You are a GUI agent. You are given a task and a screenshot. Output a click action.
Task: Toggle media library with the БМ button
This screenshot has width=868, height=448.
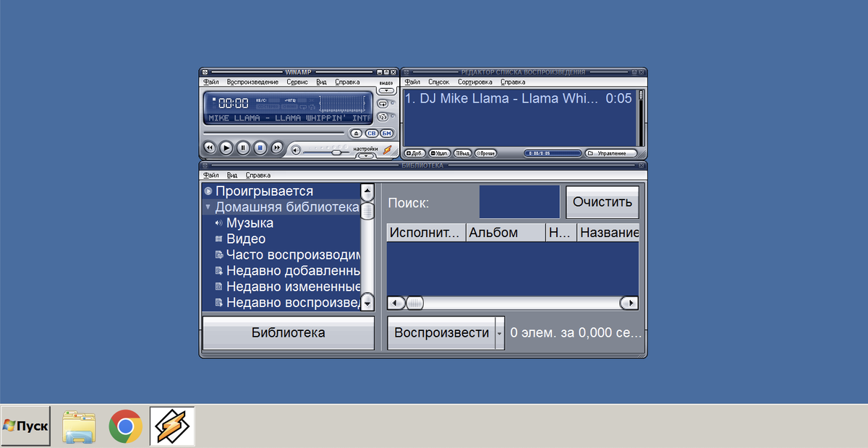[x=386, y=134]
